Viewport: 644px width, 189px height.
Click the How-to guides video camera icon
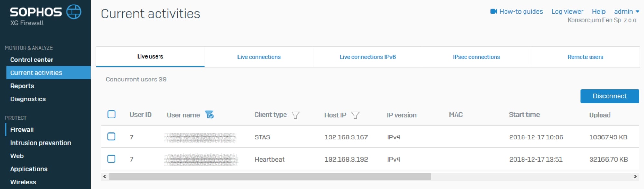pyautogui.click(x=493, y=11)
